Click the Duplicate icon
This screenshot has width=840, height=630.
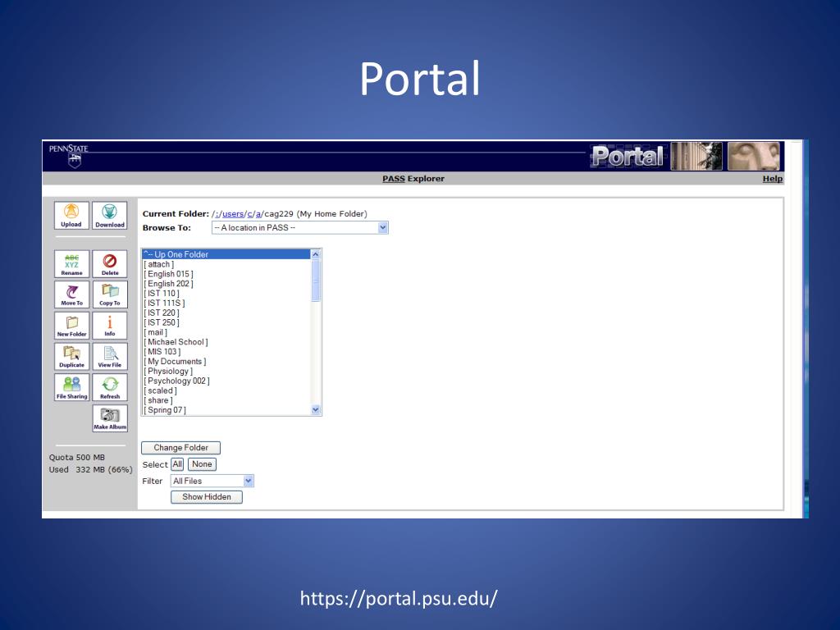(71, 357)
